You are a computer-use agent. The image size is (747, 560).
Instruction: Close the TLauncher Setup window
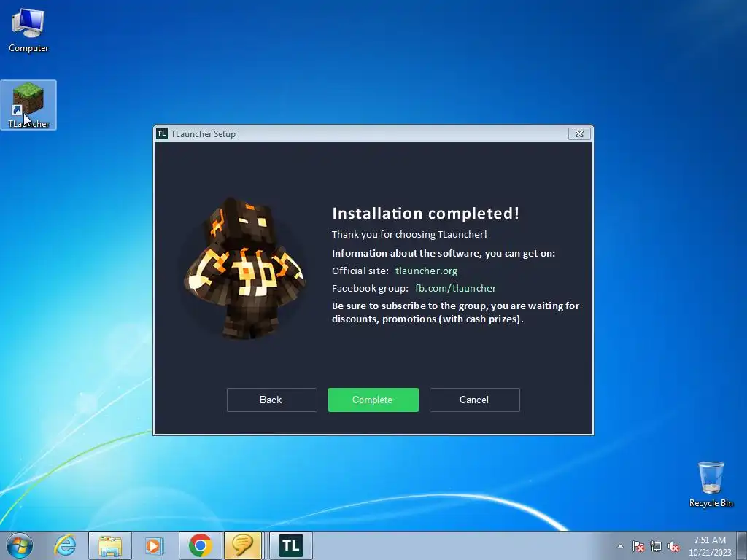(579, 134)
